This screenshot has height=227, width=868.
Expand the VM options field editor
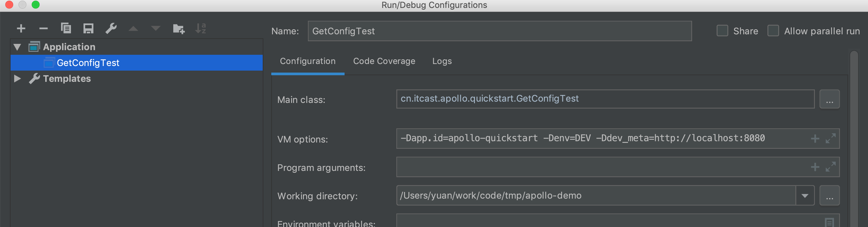830,139
